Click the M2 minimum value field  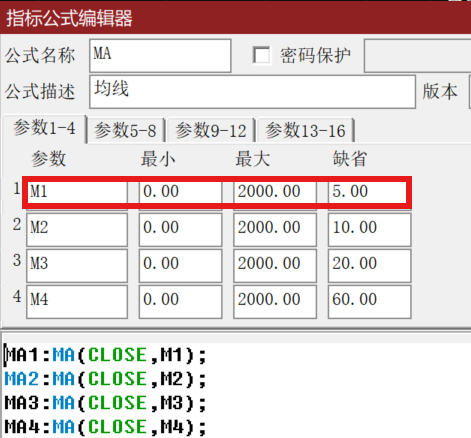pyautogui.click(x=180, y=230)
